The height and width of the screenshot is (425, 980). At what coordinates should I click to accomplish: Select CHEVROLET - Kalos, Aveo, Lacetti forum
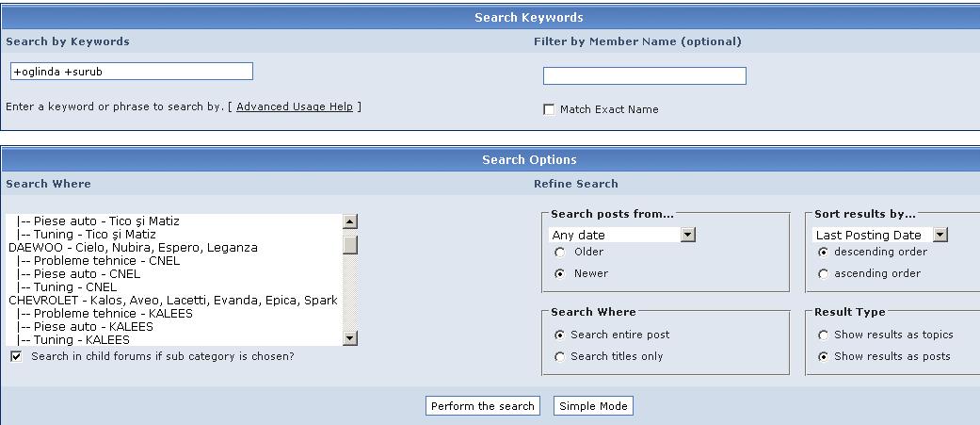[x=172, y=301]
